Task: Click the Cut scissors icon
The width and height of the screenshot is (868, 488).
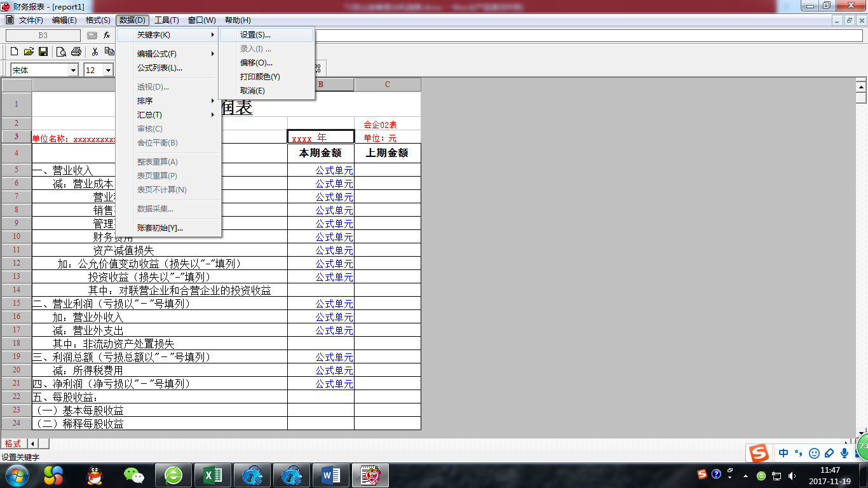Action: (x=95, y=51)
